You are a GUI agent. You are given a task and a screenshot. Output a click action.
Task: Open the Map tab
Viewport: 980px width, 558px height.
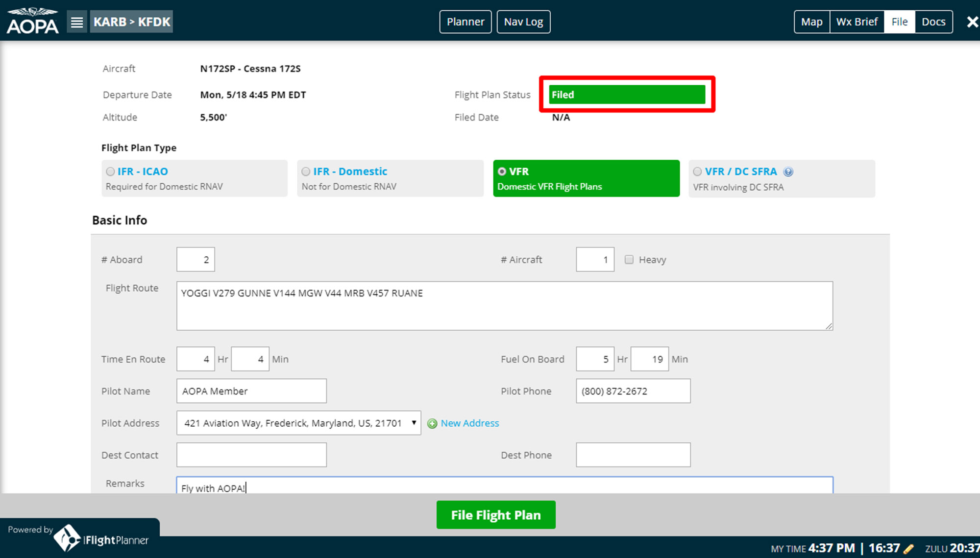click(811, 22)
